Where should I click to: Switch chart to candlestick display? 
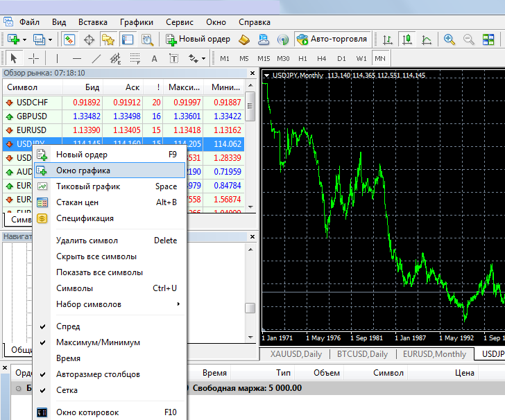[x=407, y=40]
